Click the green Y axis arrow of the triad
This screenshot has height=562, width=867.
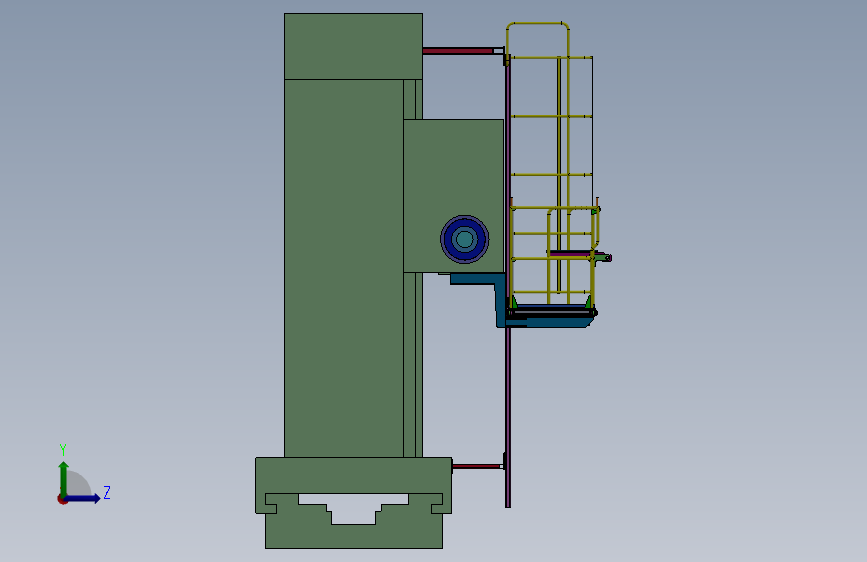pos(64,478)
